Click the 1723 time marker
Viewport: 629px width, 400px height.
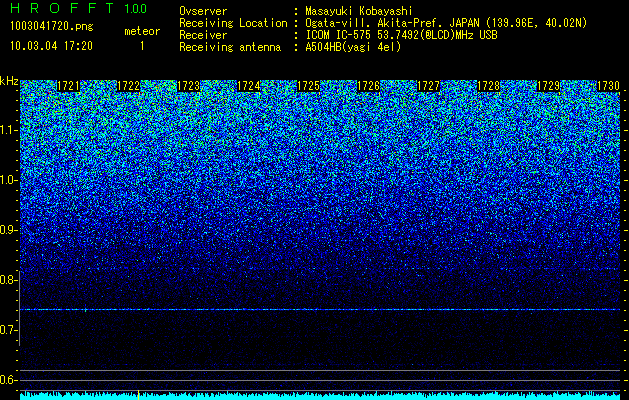coord(189,86)
